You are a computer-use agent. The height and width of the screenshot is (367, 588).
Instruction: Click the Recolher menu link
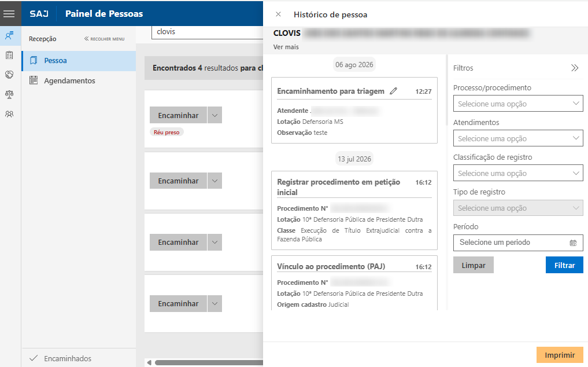(104, 39)
